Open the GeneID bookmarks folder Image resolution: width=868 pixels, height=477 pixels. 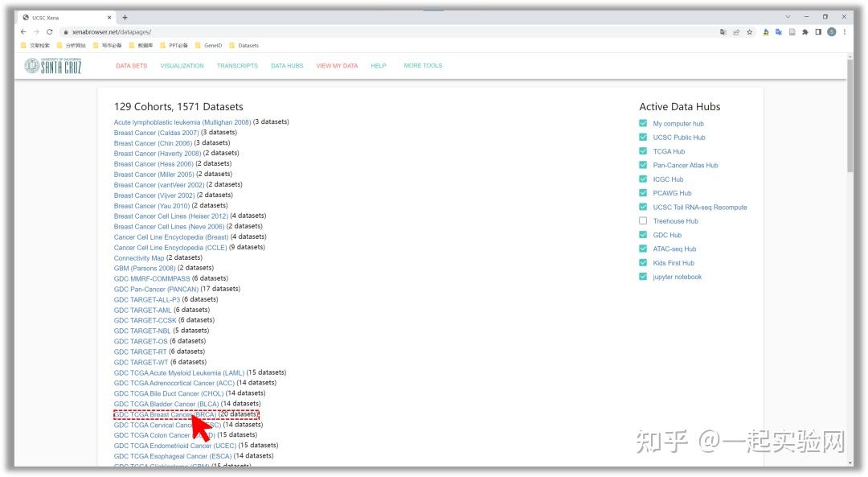(209, 45)
